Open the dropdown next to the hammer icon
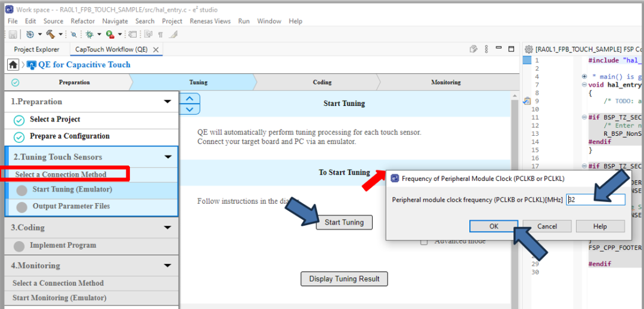This screenshot has height=309, width=644. pos(60,35)
